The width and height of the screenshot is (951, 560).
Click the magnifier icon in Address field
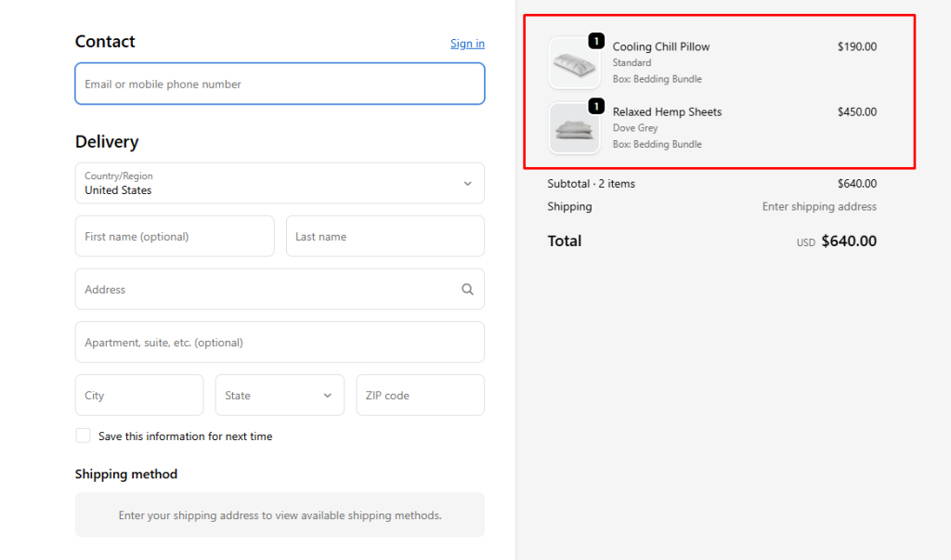467,290
